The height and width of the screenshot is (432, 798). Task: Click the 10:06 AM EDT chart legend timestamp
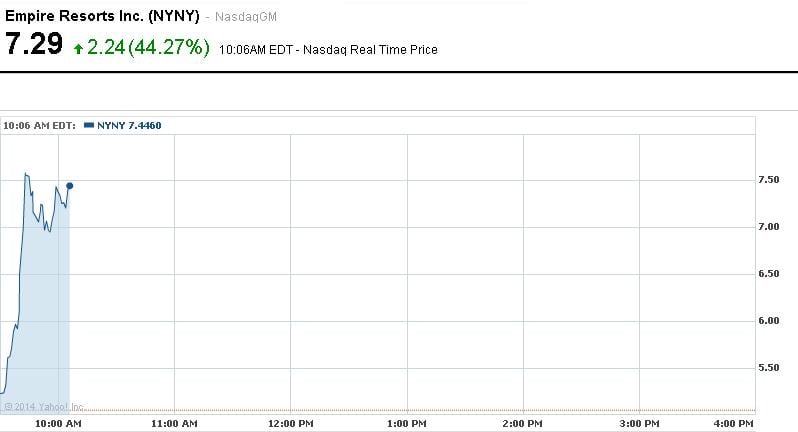point(40,125)
